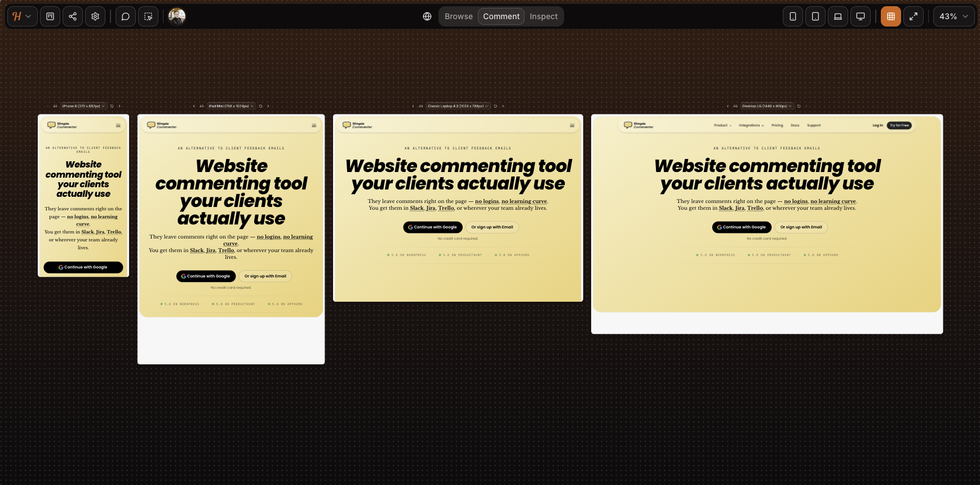This screenshot has width=980, height=485.
Task: Open the 43% zoom level dropdown
Action: pyautogui.click(x=954, y=16)
